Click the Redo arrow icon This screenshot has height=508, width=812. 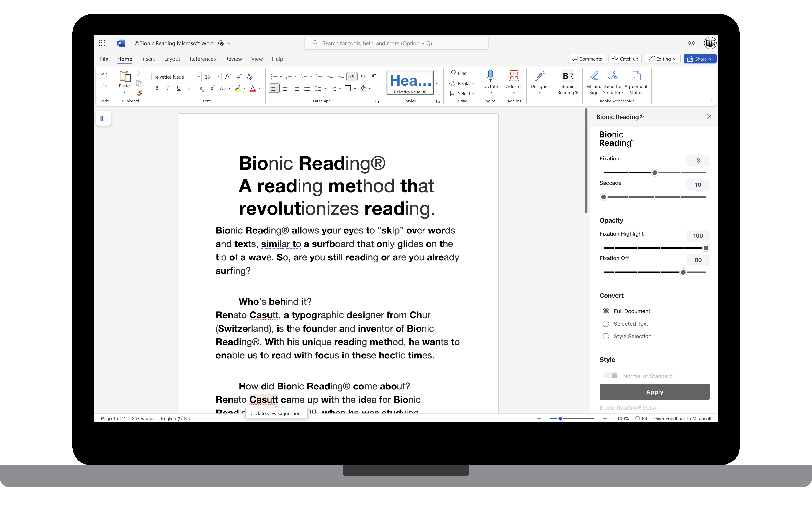tap(104, 87)
